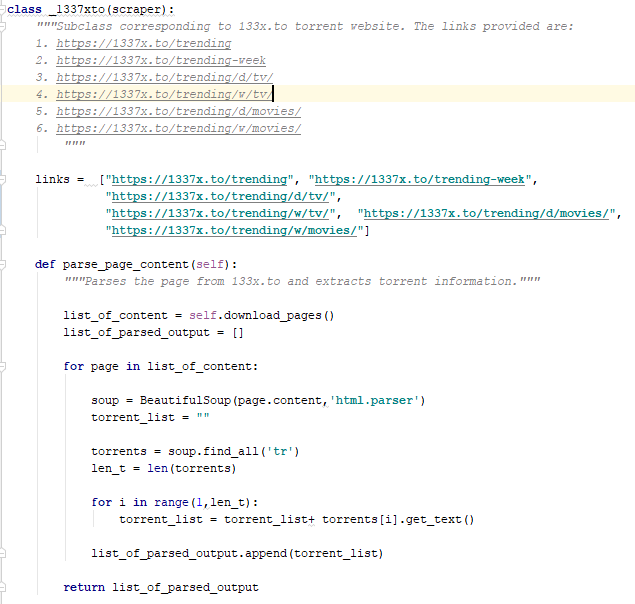Click the 'return list_of_parsed_output' statement
This screenshot has width=635, height=604.
(161, 588)
